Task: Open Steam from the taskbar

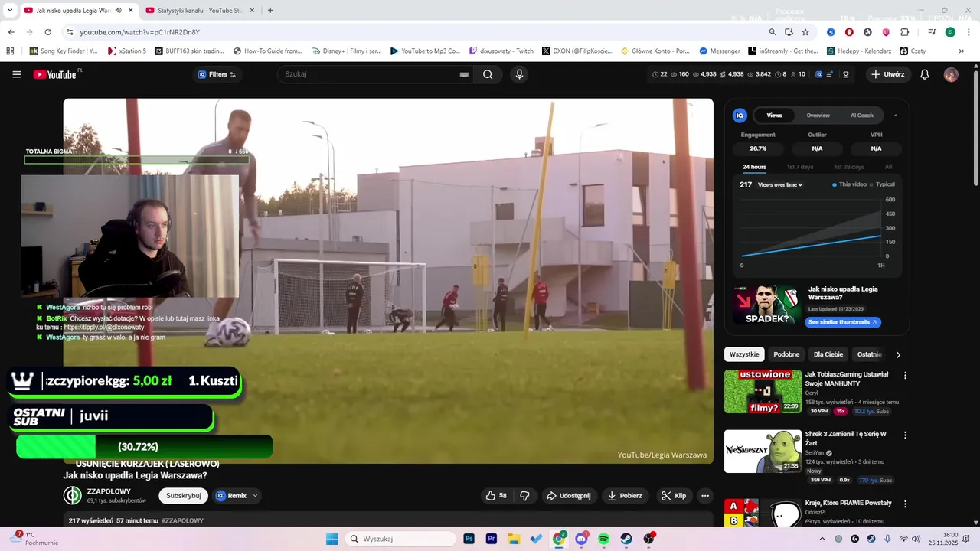Action: point(626,539)
